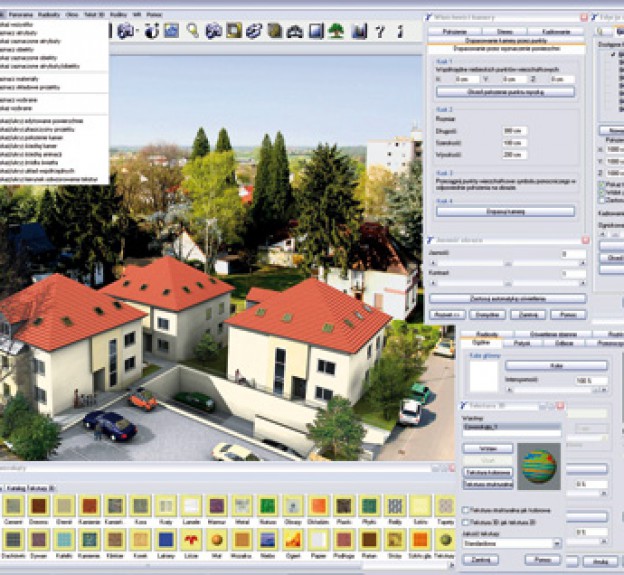This screenshot has height=575, width=624.
Task: Click the letter i information icon
Action: 400,31
